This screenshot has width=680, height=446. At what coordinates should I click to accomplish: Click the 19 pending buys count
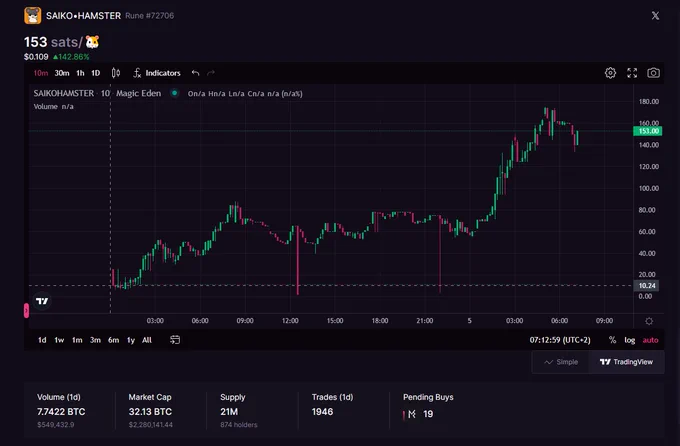point(428,414)
